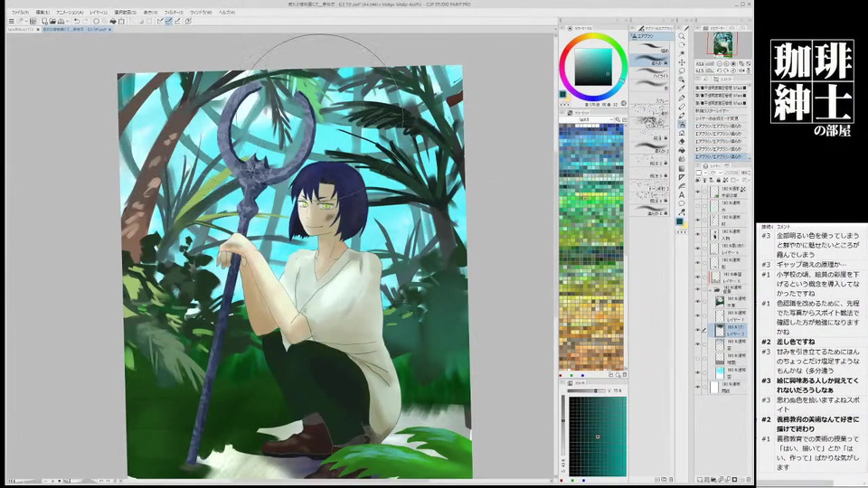The image size is (868, 488).
Task: Click the エアブラシ sub tool group header
Action: click(652, 36)
